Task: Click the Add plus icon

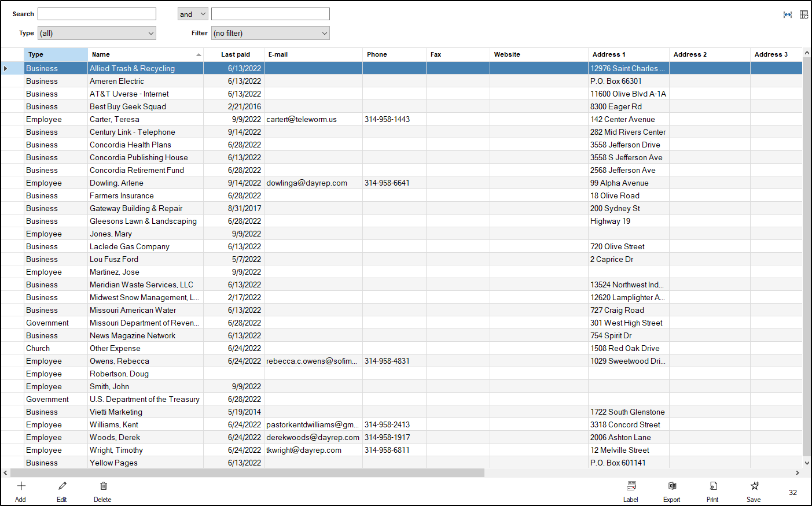Action: coord(21,486)
